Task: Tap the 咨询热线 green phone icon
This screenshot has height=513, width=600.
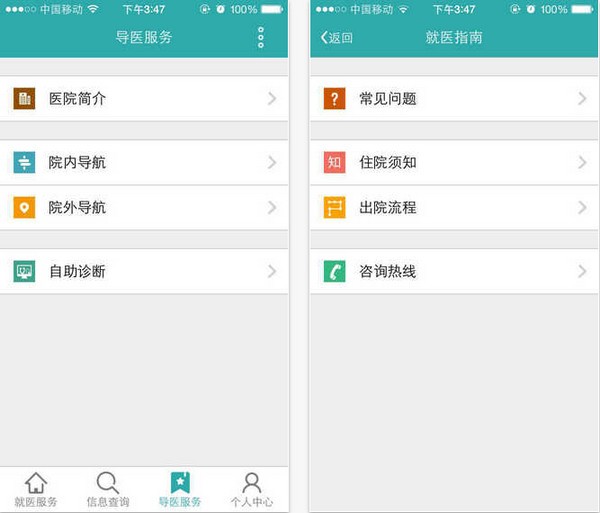Action: coord(334,271)
